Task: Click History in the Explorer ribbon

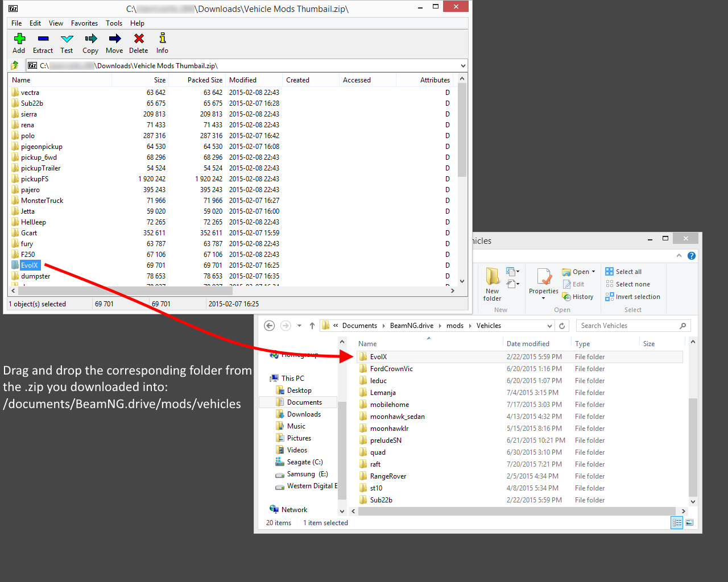Action: tap(578, 297)
